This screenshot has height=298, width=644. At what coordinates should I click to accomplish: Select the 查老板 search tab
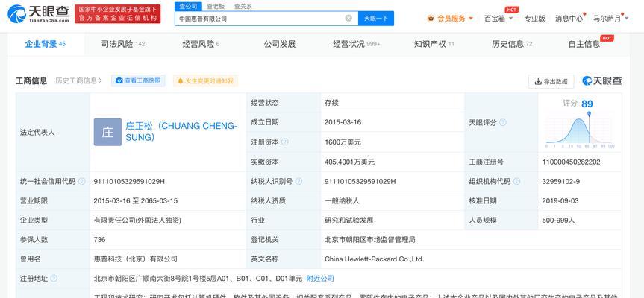pyautogui.click(x=216, y=6)
